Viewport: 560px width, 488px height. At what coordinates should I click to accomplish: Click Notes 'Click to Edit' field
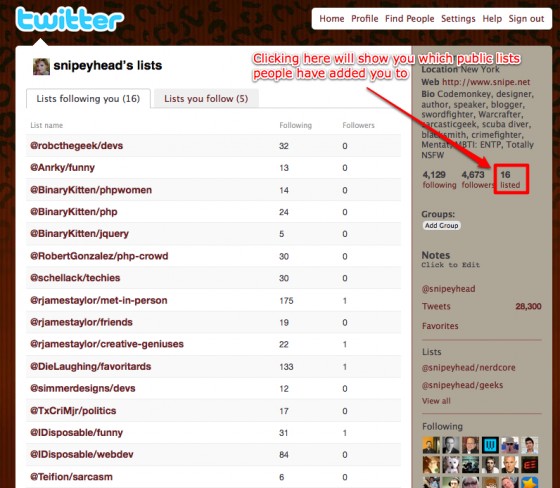tap(451, 265)
